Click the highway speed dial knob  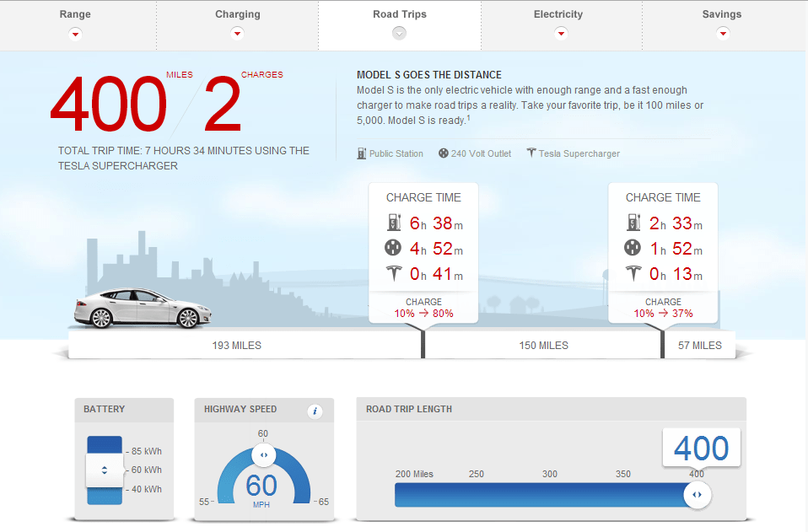pyautogui.click(x=263, y=455)
